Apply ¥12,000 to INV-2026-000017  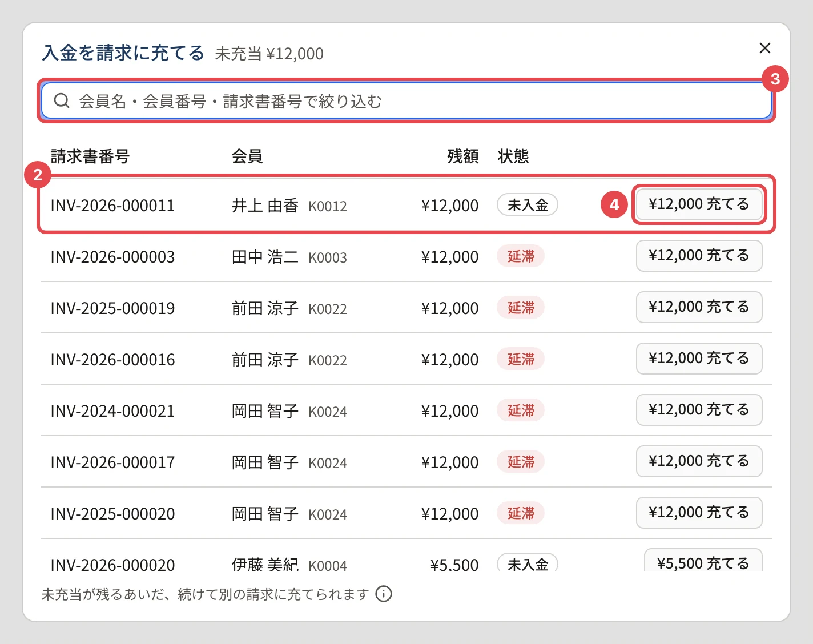point(699,461)
